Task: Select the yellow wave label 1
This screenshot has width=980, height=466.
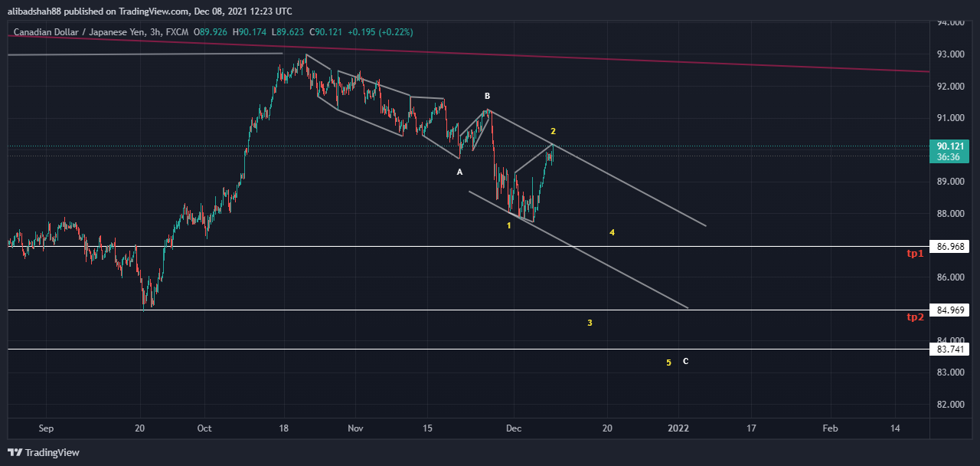Action: point(508,225)
